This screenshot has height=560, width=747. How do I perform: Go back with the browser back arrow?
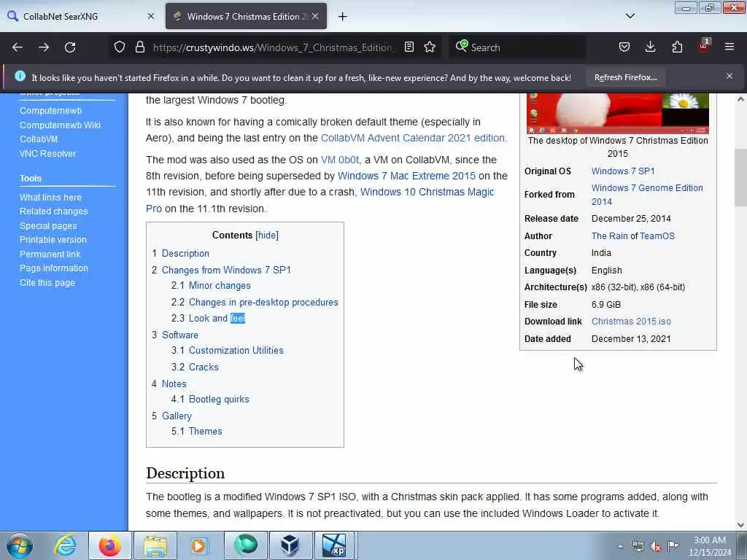click(18, 47)
